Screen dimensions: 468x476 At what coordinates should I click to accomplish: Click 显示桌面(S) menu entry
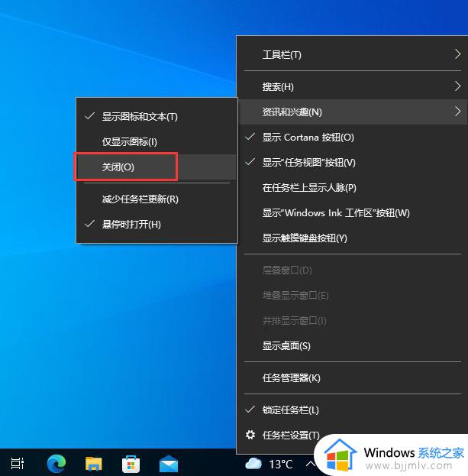353,346
